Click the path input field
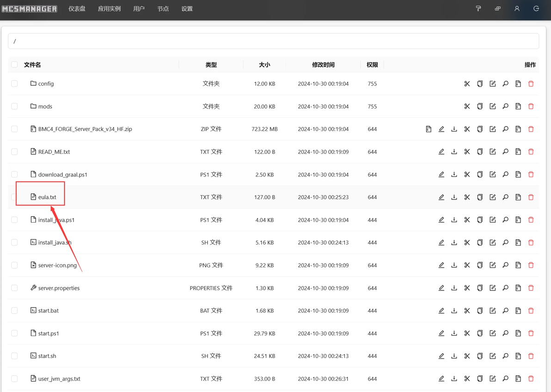 point(273,41)
